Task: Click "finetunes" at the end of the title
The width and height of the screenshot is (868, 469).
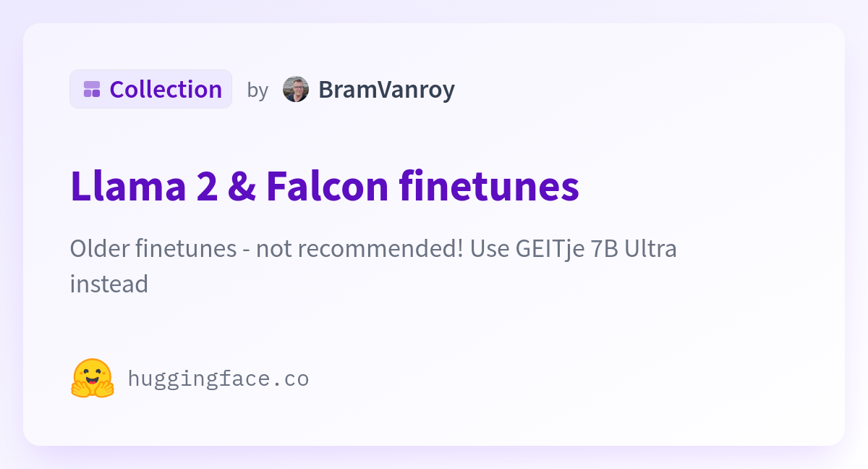Action: pyautogui.click(x=490, y=186)
